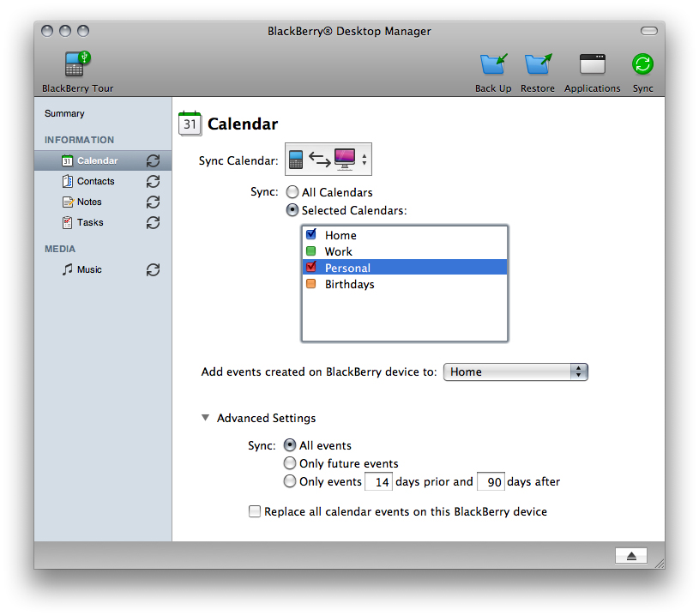The height and width of the screenshot is (616, 699).
Task: Select the BlackBerry Tour device icon
Action: [77, 65]
